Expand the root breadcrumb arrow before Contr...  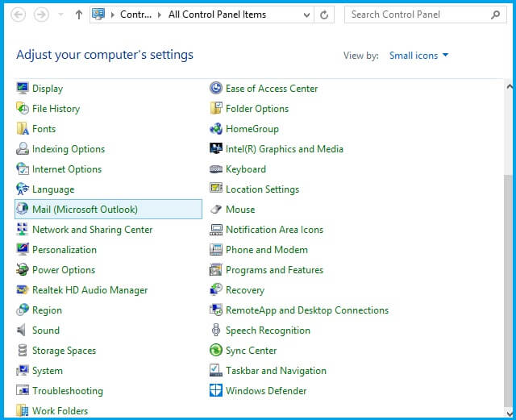113,15
